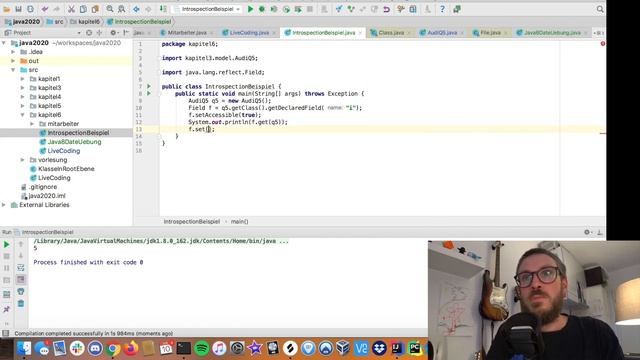Image resolution: width=640 pixels, height=360 pixels.
Task: Open Run panel settings gear
Action: click(587, 232)
